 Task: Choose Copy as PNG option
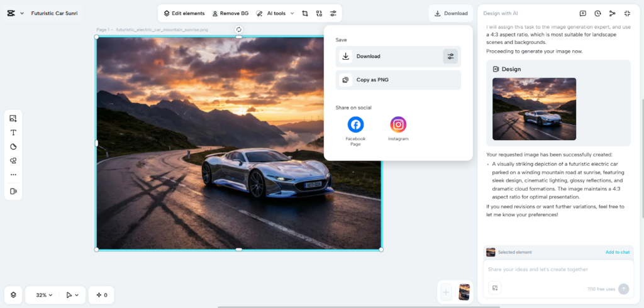click(372, 80)
